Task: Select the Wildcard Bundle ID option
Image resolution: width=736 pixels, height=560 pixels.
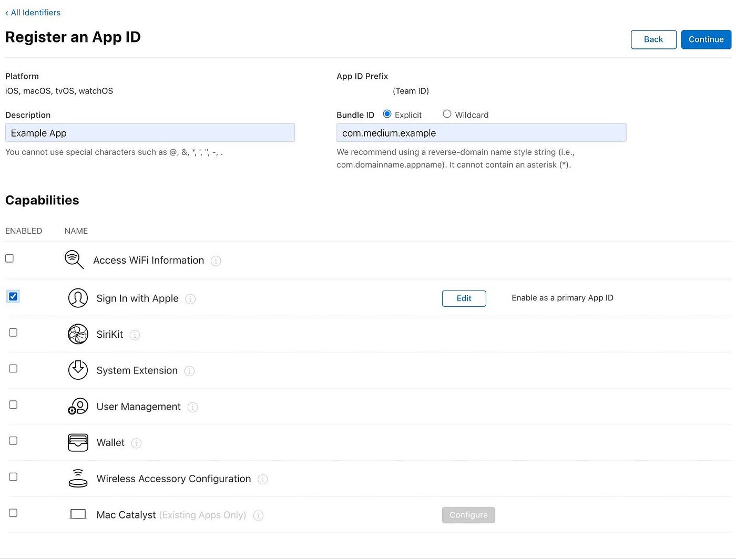Action: click(447, 114)
